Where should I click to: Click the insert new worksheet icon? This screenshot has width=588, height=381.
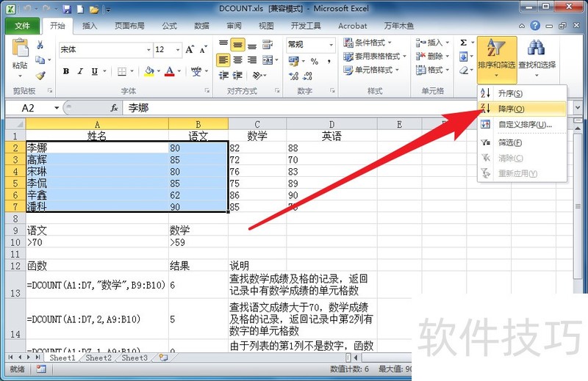[x=163, y=358]
